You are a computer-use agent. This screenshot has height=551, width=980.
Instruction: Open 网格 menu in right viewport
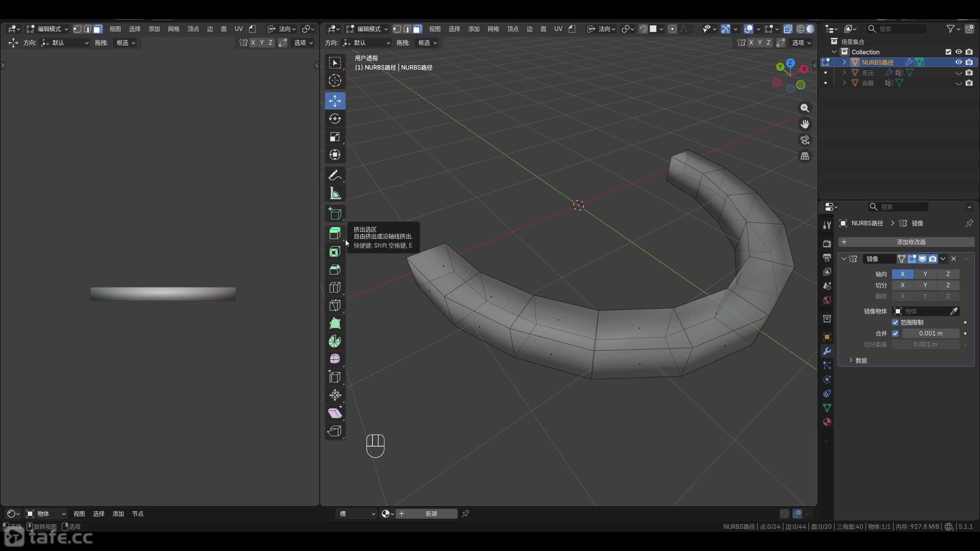tap(493, 29)
